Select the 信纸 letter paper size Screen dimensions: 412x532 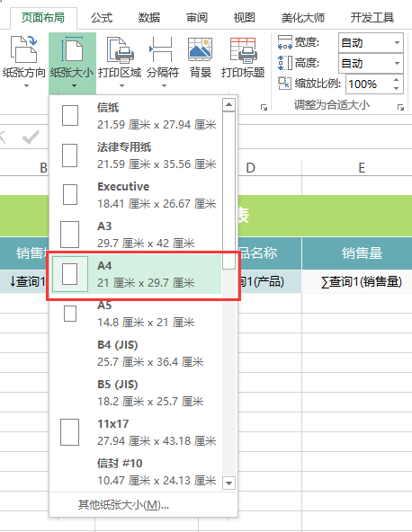136,116
